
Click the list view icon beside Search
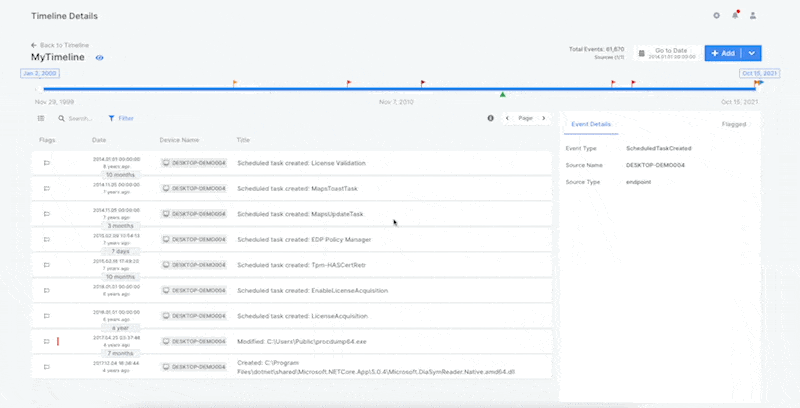point(41,118)
